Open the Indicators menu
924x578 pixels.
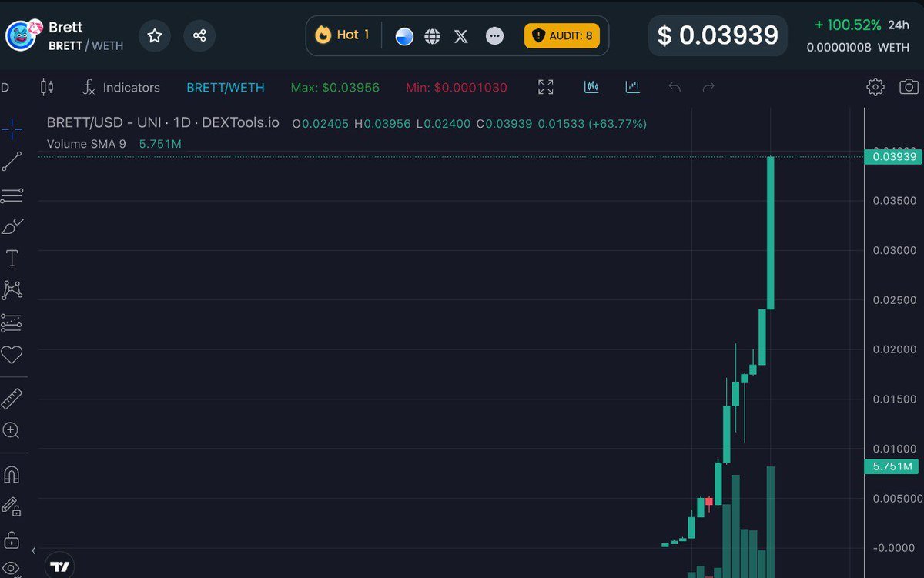point(122,87)
